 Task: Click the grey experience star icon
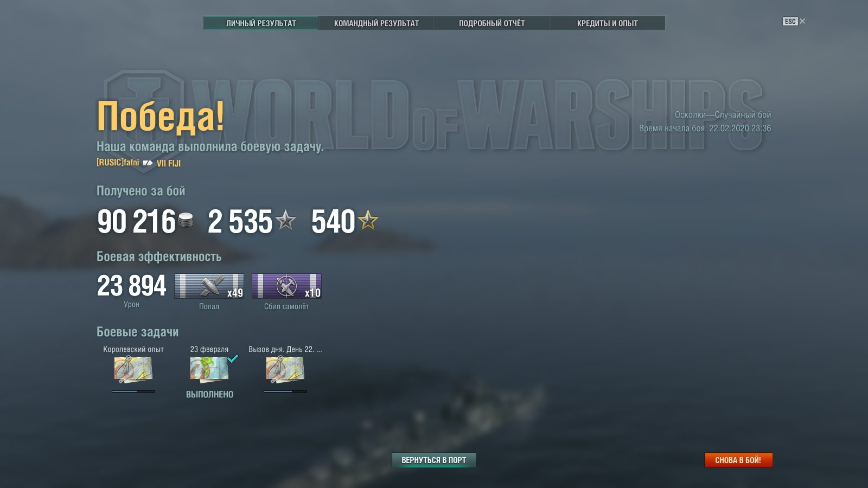(x=285, y=220)
